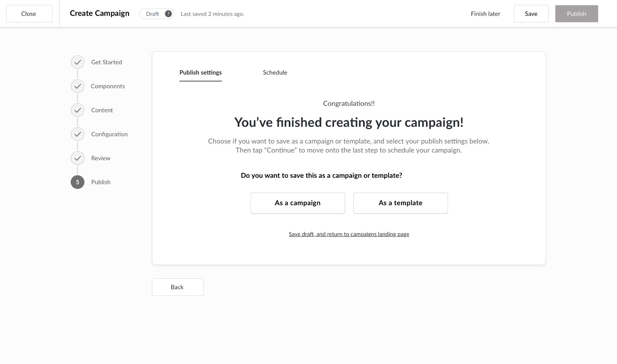Go to the Review step label
The width and height of the screenshot is (617, 364).
click(x=101, y=158)
